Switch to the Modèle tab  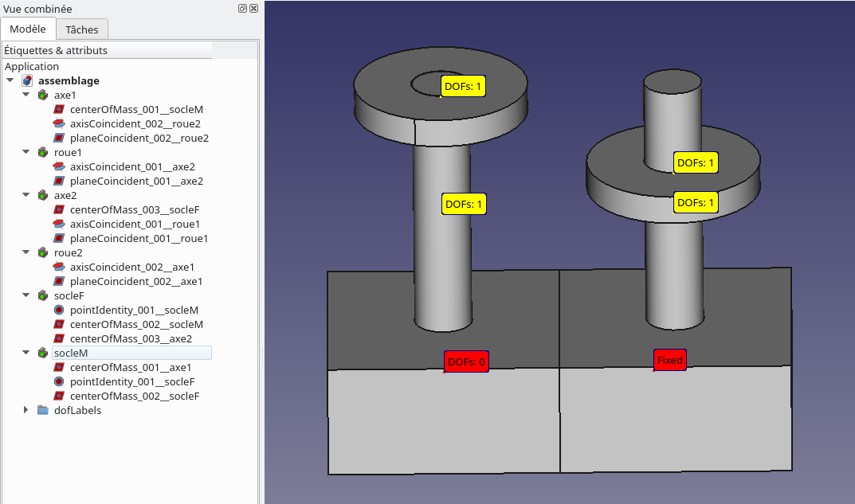tap(28, 29)
